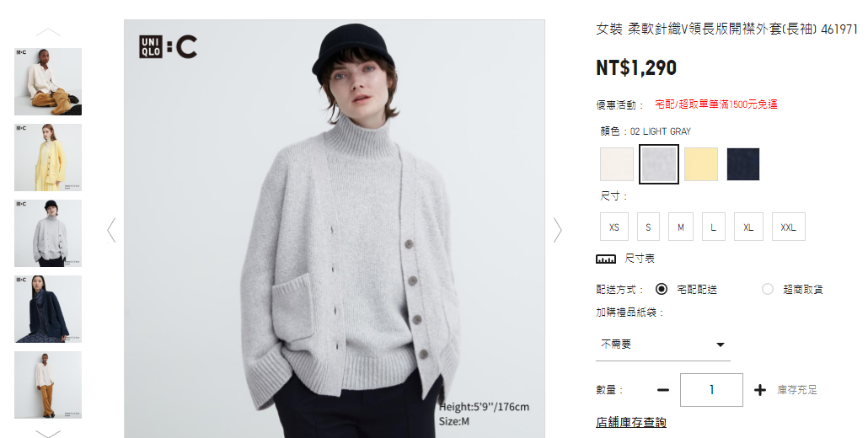Open the size chart ruler icon
Image resolution: width=868 pixels, height=438 pixels.
point(606,259)
